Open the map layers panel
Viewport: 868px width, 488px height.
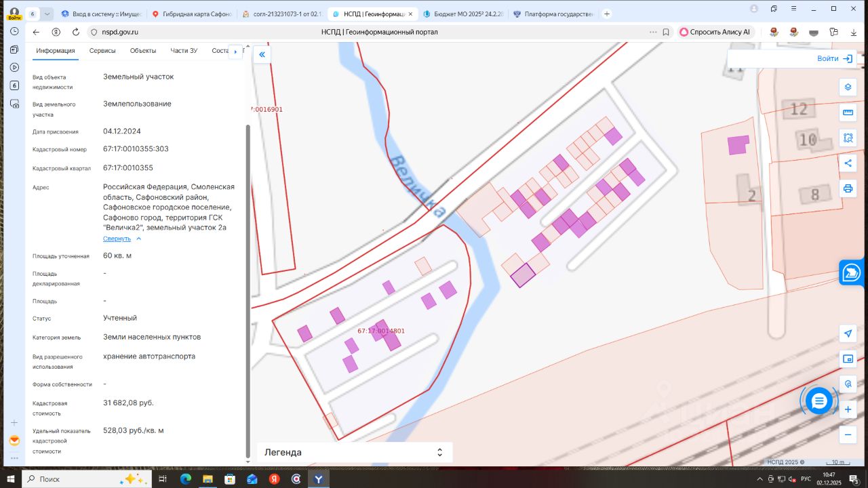848,87
